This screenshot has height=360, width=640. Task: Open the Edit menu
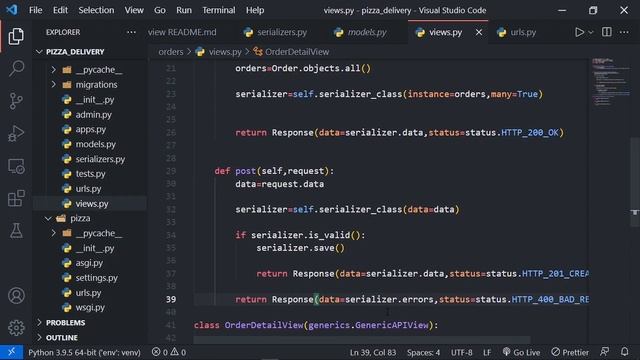tap(60, 10)
